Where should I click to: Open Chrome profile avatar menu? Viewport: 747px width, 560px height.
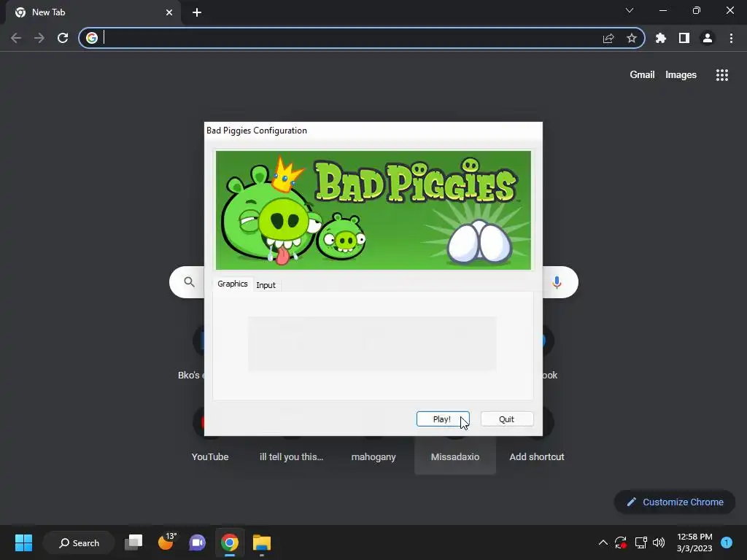pos(708,38)
